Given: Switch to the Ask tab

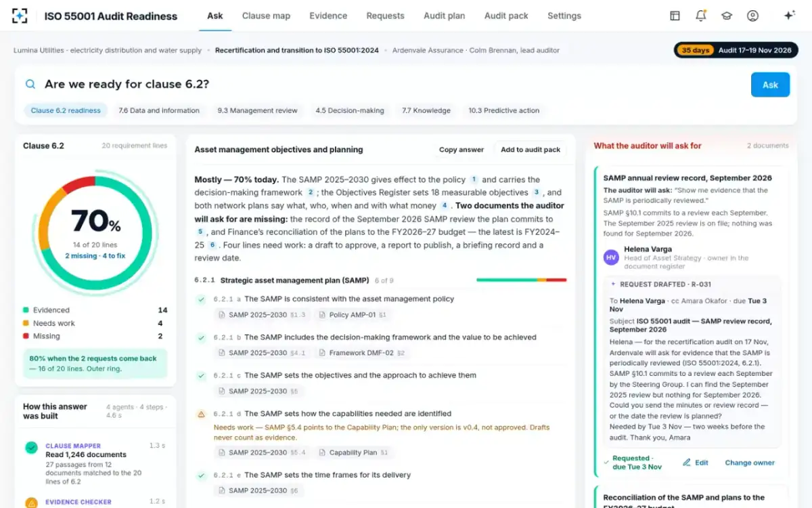Looking at the screenshot, I should pyautogui.click(x=215, y=16).
